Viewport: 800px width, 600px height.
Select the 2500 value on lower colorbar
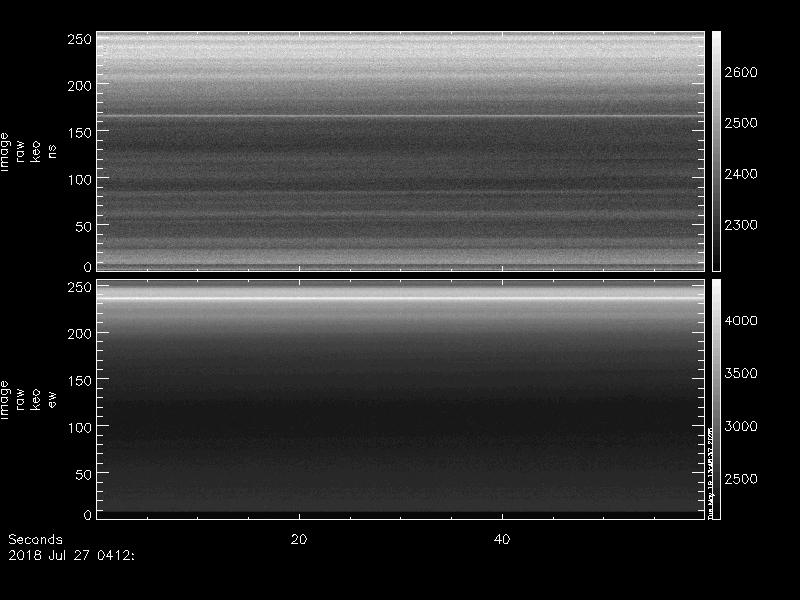coord(741,479)
